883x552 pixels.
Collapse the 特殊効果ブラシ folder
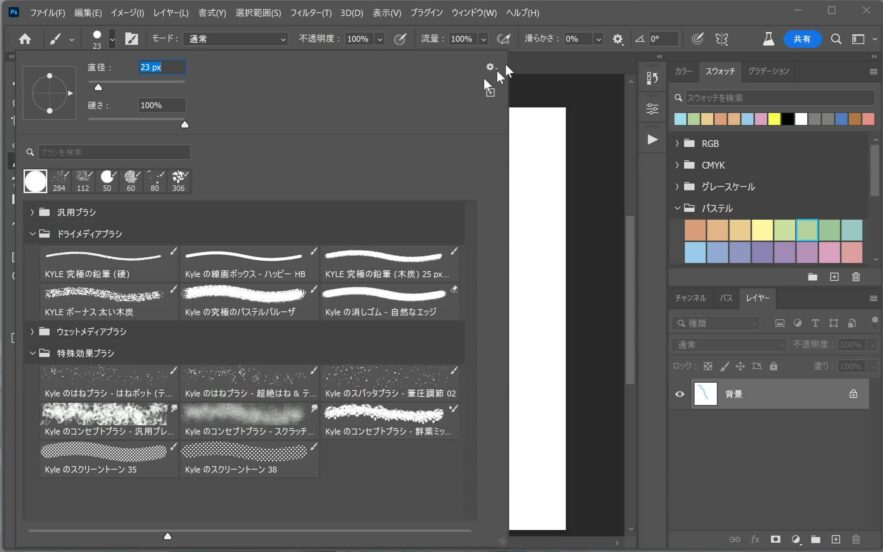click(x=32, y=353)
